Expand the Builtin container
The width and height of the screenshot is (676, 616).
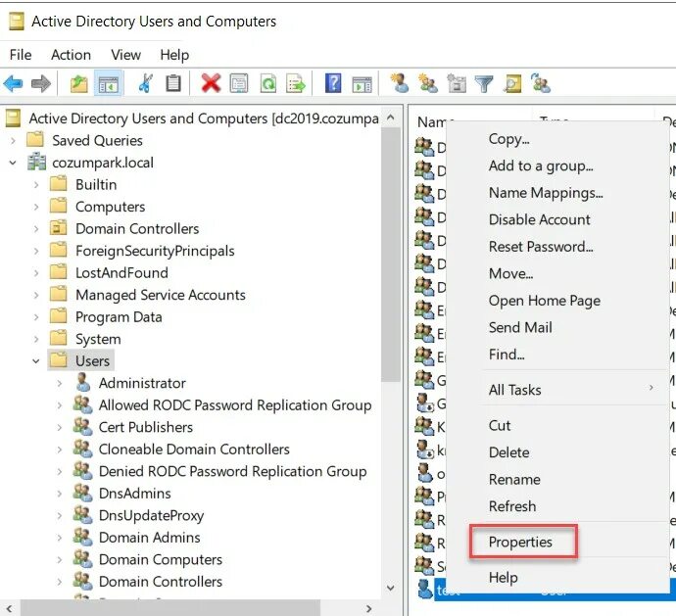tap(36, 185)
